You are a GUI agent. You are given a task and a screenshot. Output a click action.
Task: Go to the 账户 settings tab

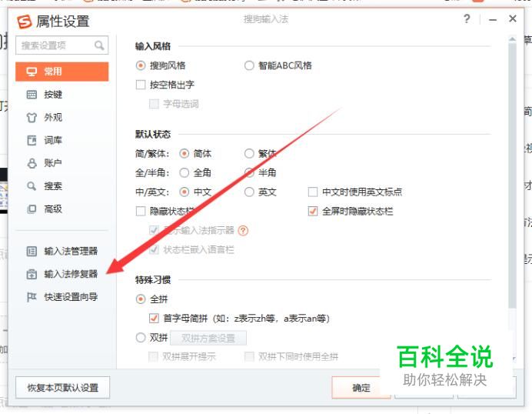click(x=62, y=163)
